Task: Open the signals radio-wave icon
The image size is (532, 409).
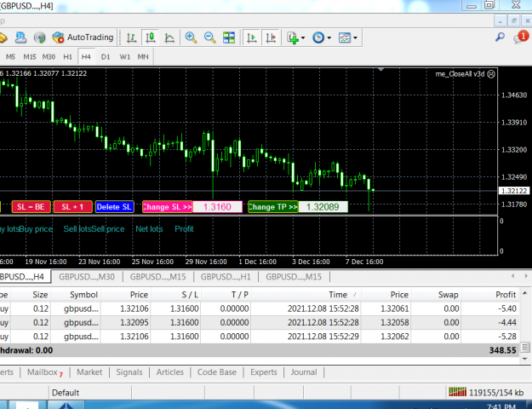Action: point(40,37)
